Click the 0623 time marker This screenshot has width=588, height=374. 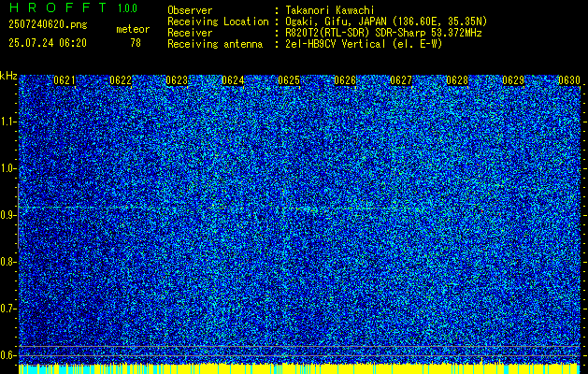point(177,80)
